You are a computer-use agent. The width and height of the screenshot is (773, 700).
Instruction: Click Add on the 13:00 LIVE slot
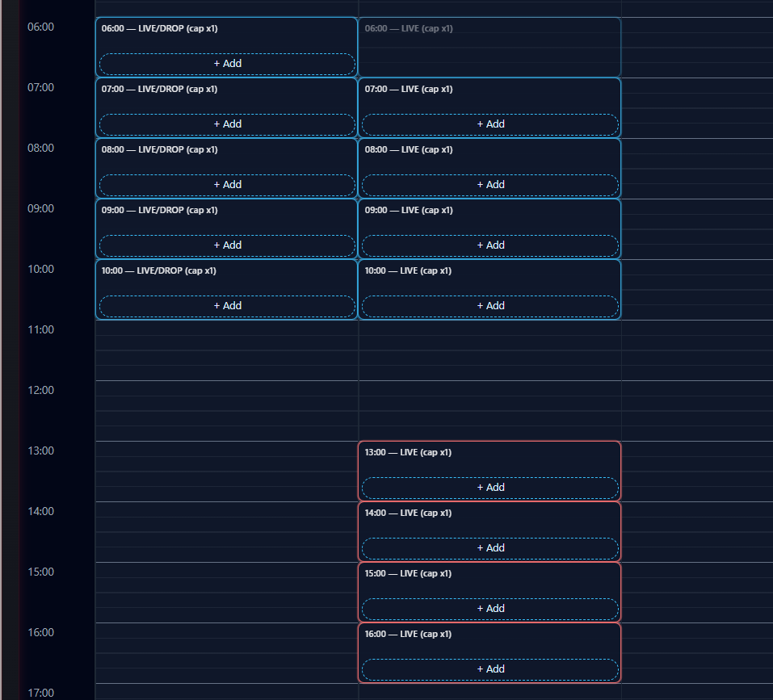coord(489,487)
